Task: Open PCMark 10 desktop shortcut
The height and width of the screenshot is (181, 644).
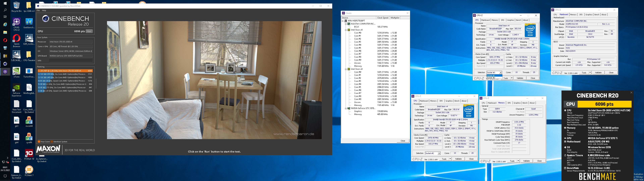Action: [x=29, y=155]
